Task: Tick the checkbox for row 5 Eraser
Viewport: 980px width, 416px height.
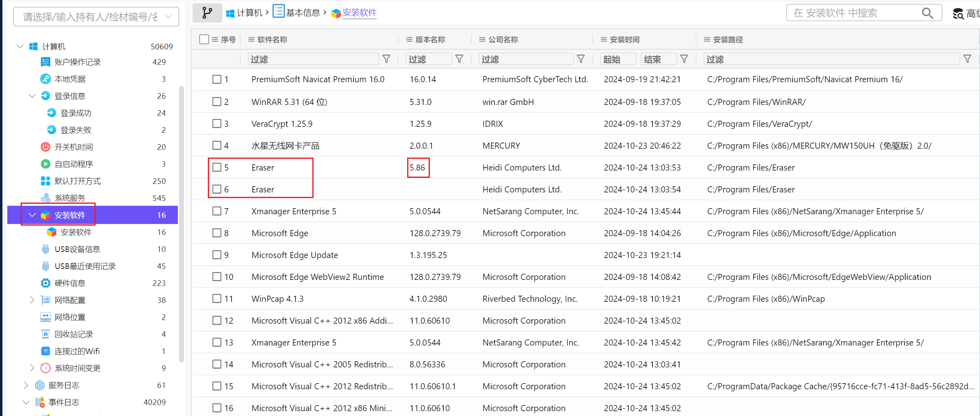Action: (x=217, y=167)
